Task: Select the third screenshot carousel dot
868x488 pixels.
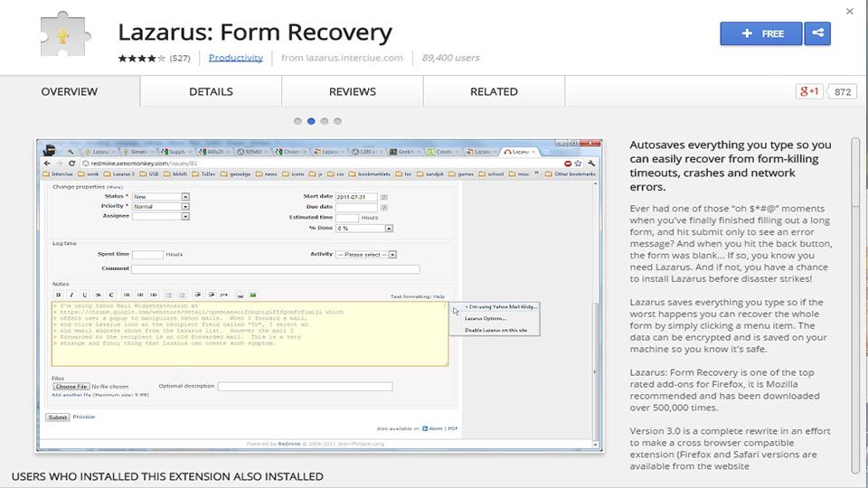Action: [x=325, y=121]
